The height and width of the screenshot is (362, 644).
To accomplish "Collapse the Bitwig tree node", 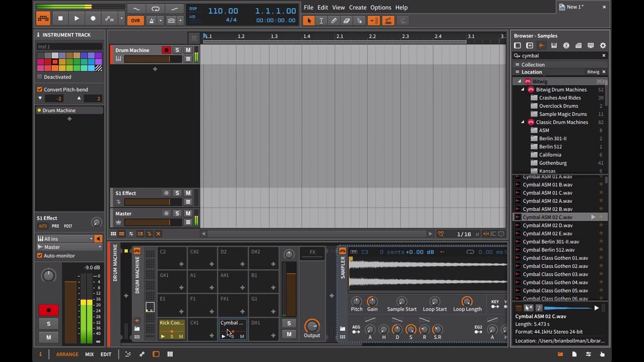I will 520,81.
